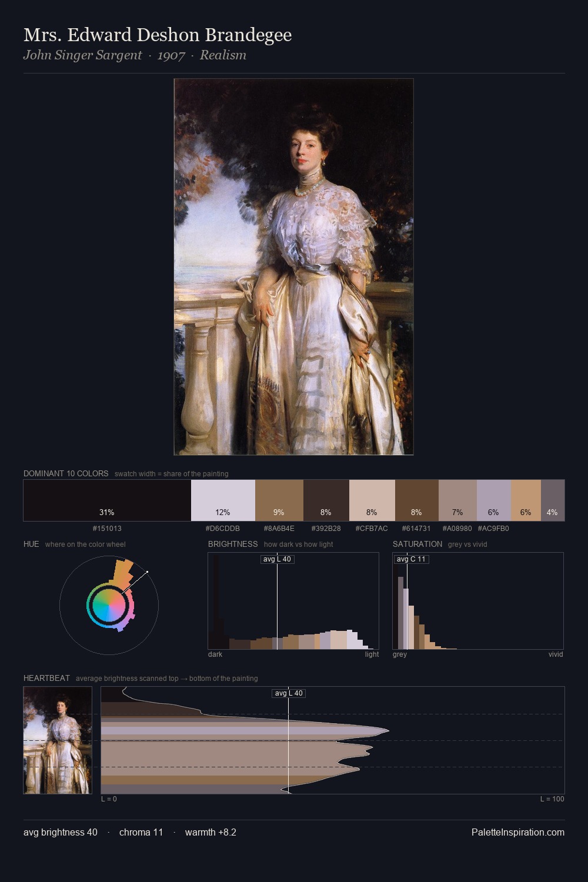Screen dimensions: 588x882
Task: Click the footer text chroma 11
Action: [141, 832]
